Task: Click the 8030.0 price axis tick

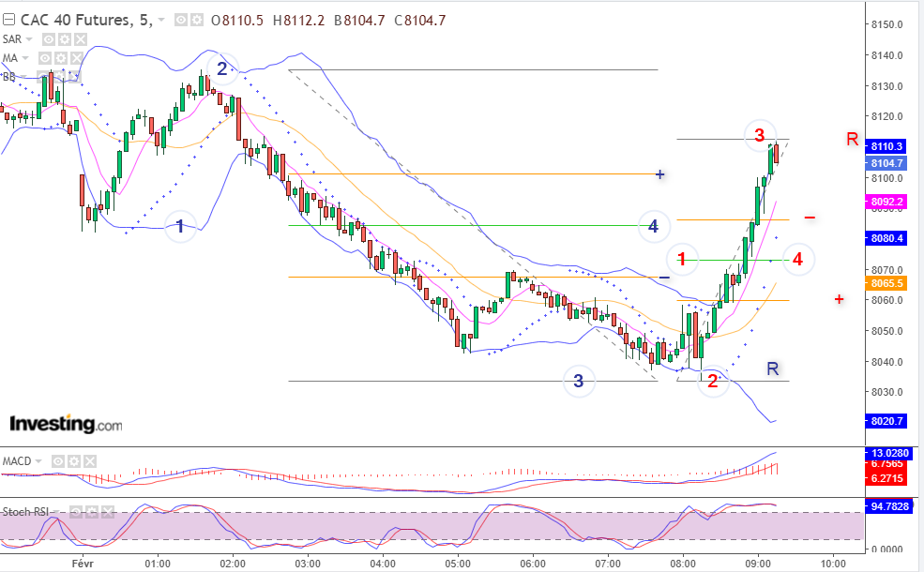Action: coord(886,392)
